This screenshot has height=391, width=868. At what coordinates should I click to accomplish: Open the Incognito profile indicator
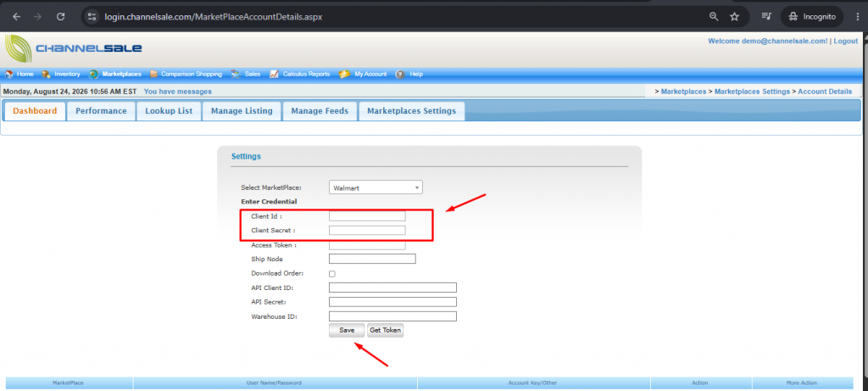pos(812,17)
